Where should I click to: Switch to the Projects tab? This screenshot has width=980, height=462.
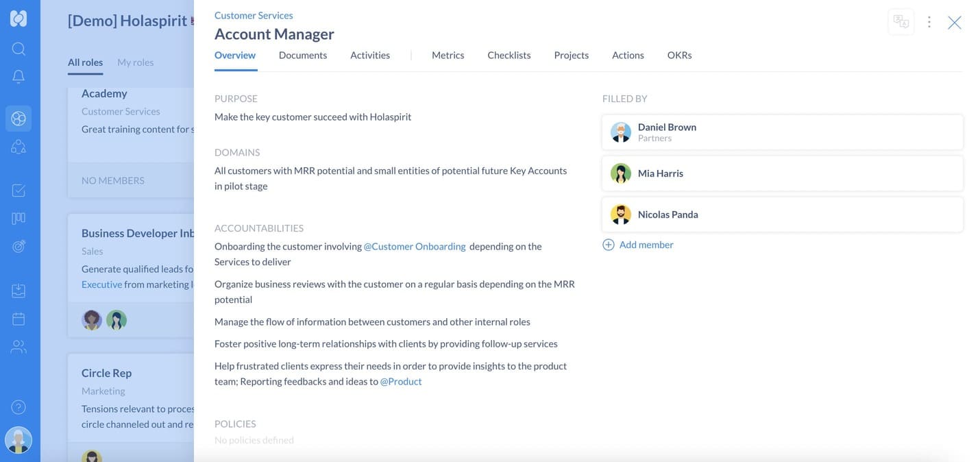point(572,55)
